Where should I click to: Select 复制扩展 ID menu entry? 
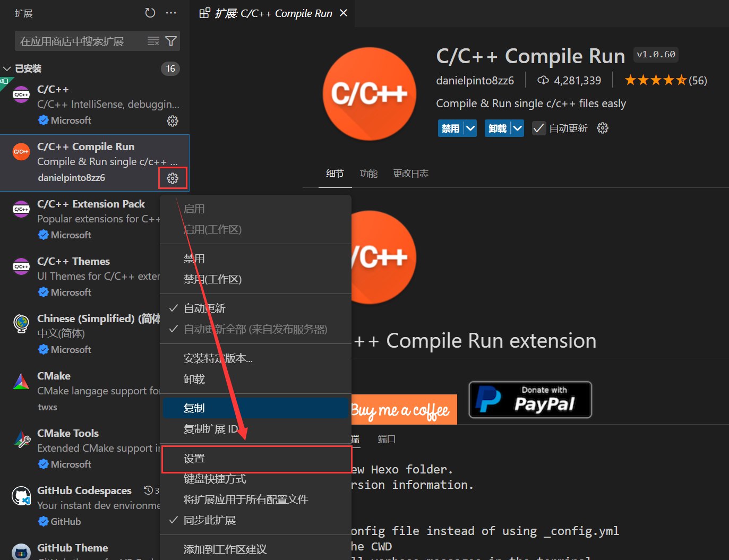point(255,429)
